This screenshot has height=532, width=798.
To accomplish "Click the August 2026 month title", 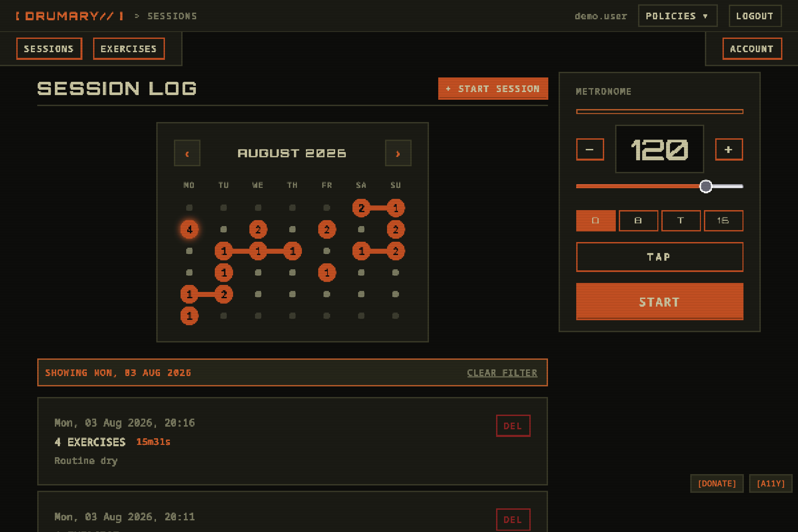I will (x=292, y=153).
